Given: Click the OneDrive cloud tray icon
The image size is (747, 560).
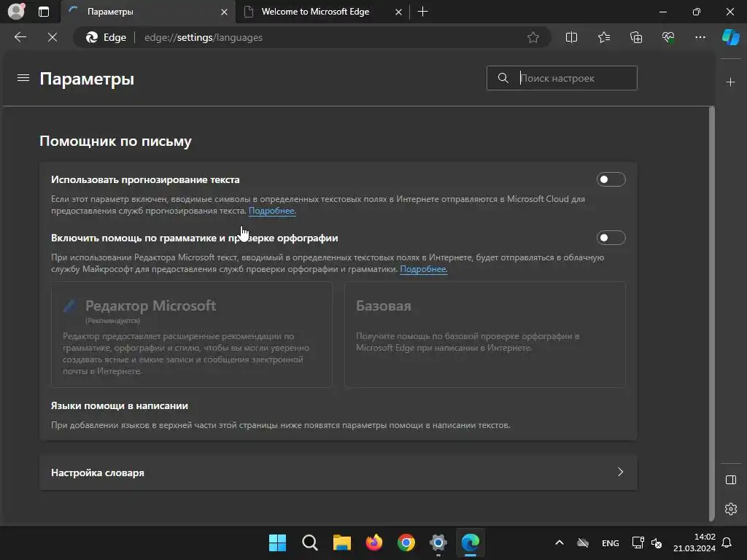Looking at the screenshot, I should coord(583,542).
